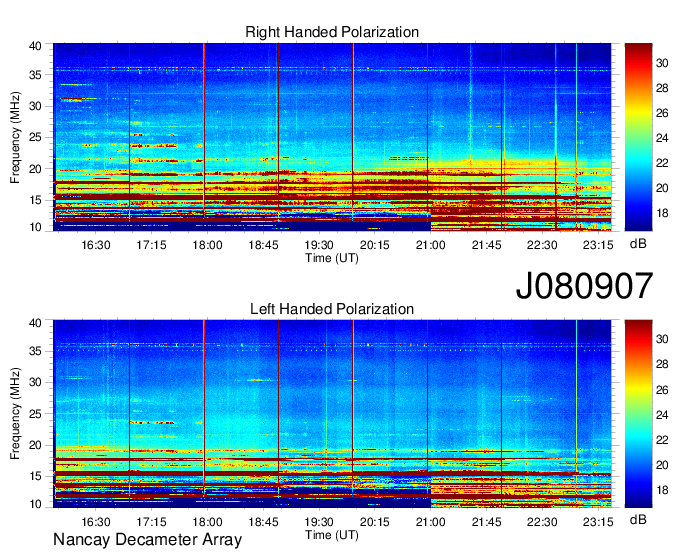680x552 pixels.
Task: Click the 'dB' unit label of Right Handed colorbar
Action: coord(638,244)
